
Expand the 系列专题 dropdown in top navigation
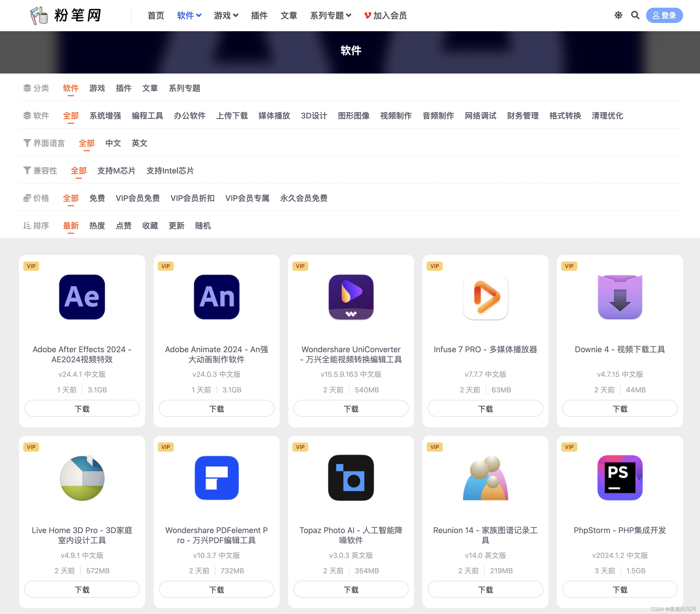[x=330, y=15]
